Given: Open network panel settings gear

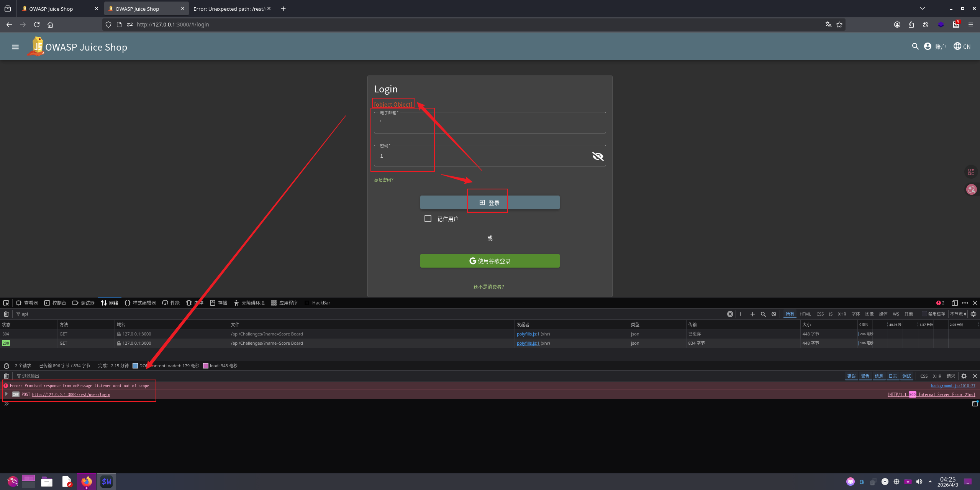Looking at the screenshot, I should [973, 314].
